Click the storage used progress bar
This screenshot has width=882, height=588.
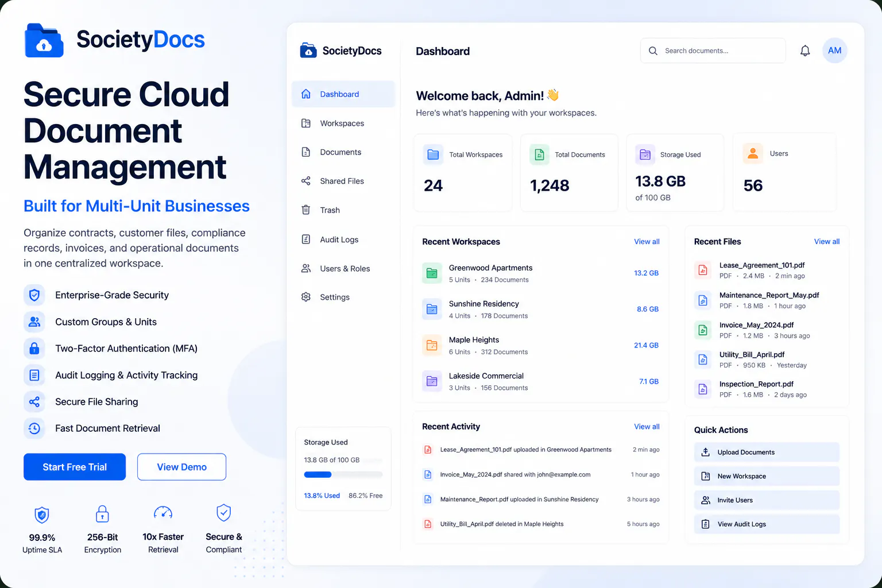coord(343,475)
